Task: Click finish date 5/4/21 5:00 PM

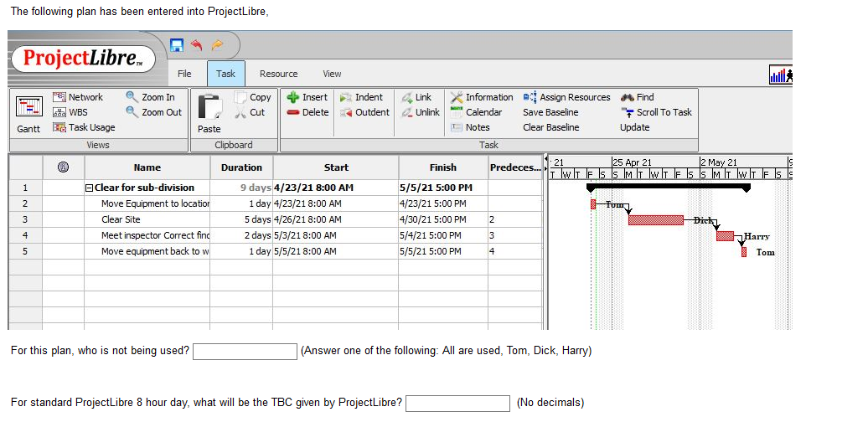Action: click(430, 235)
